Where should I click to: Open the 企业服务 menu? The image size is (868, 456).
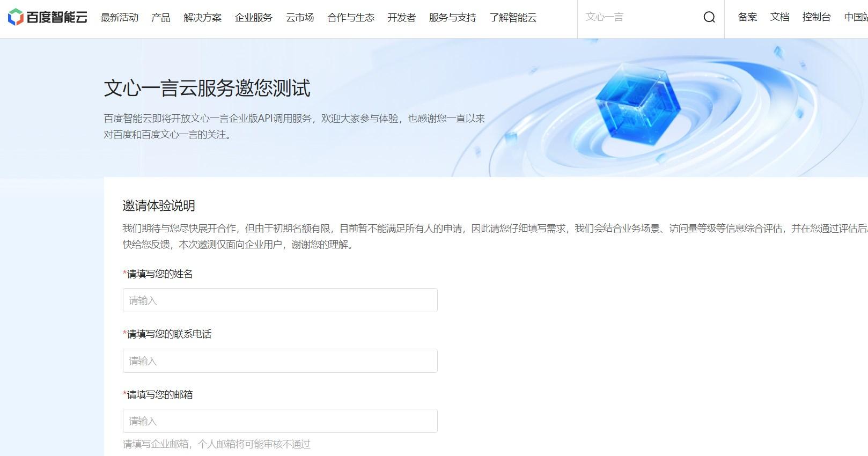[253, 18]
